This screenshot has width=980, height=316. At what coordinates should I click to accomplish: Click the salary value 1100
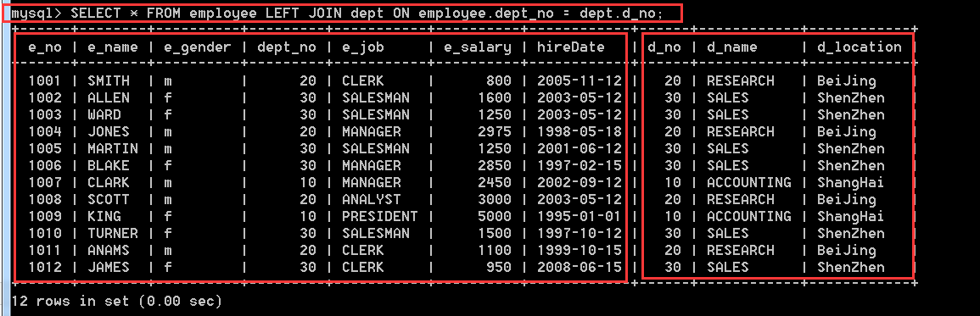point(495,250)
